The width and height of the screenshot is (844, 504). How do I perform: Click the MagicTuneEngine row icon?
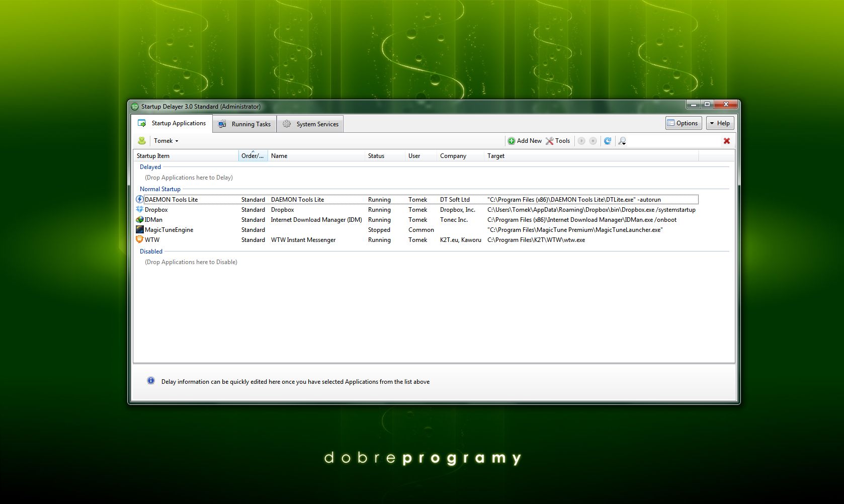(x=140, y=229)
